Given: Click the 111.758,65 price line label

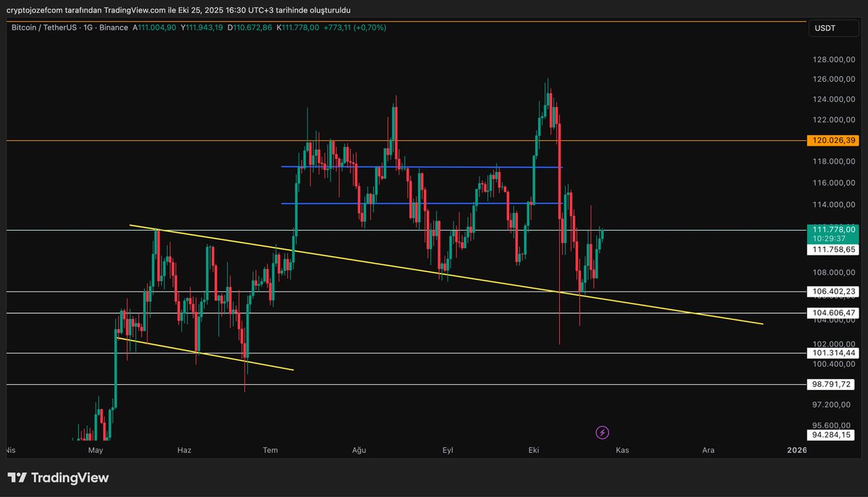Looking at the screenshot, I should pos(833,249).
